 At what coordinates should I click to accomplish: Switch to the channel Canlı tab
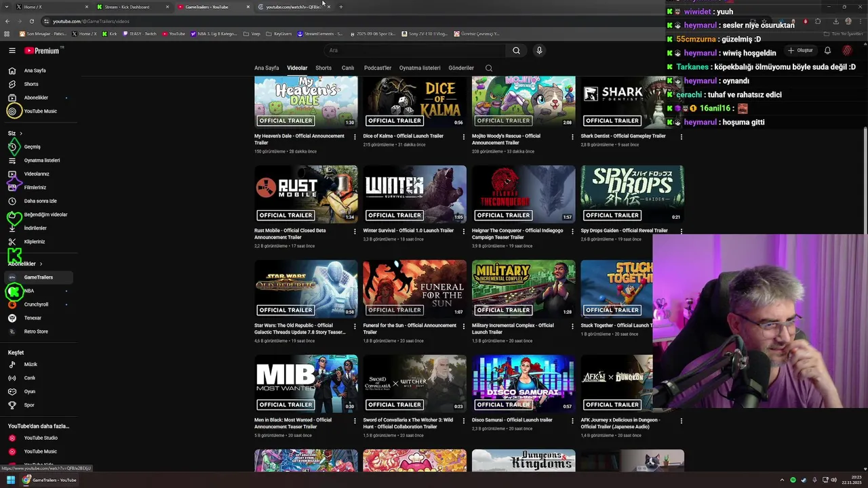pyautogui.click(x=348, y=68)
